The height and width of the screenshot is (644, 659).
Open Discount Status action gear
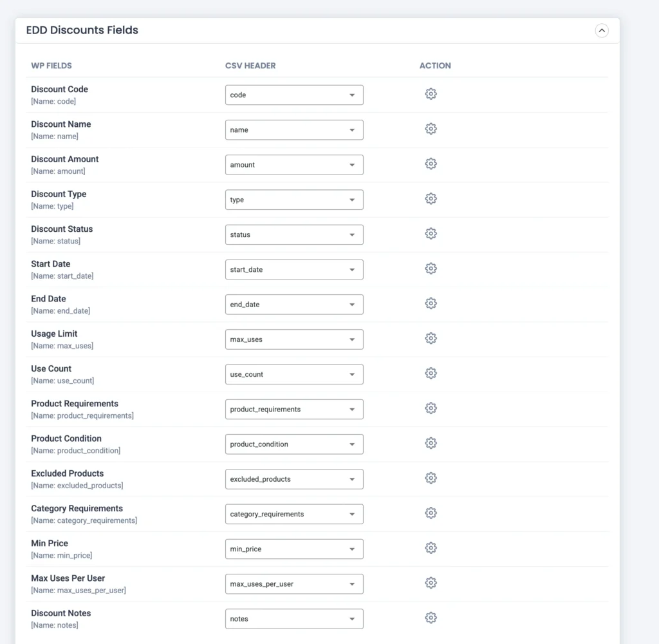pos(431,234)
